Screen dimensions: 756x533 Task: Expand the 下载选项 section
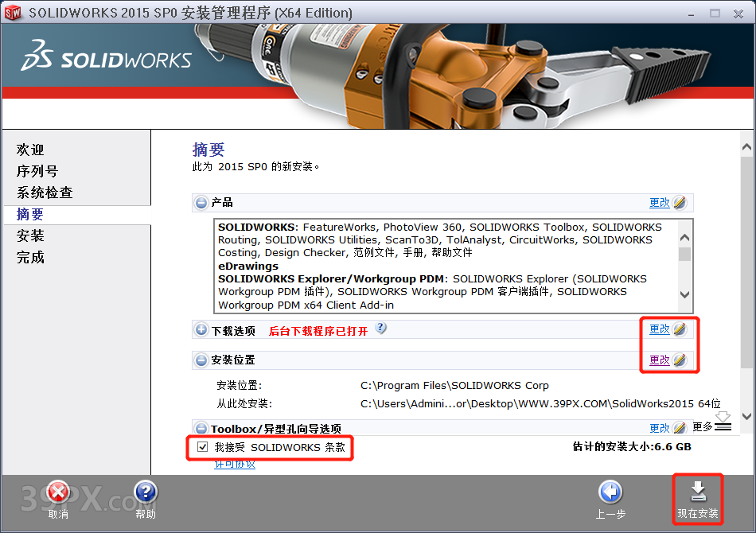tap(201, 329)
